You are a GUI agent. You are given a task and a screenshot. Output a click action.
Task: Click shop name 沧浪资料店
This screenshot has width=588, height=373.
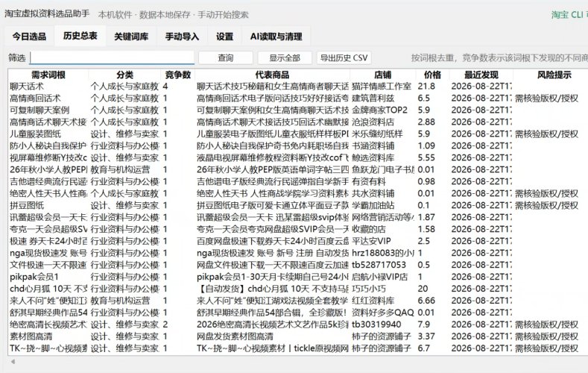click(x=373, y=122)
